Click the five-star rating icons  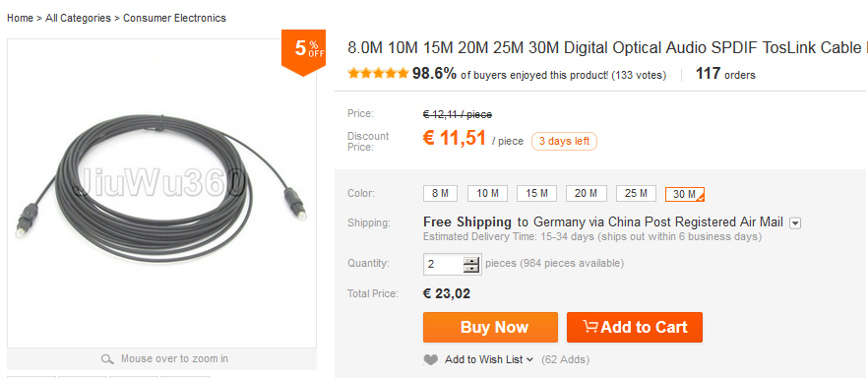(x=378, y=74)
